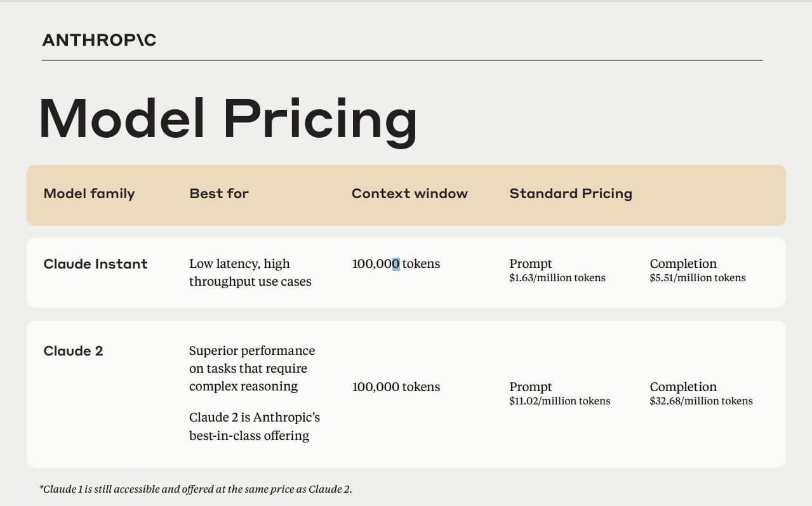
Task: Click the Best for column header
Action: 219,194
